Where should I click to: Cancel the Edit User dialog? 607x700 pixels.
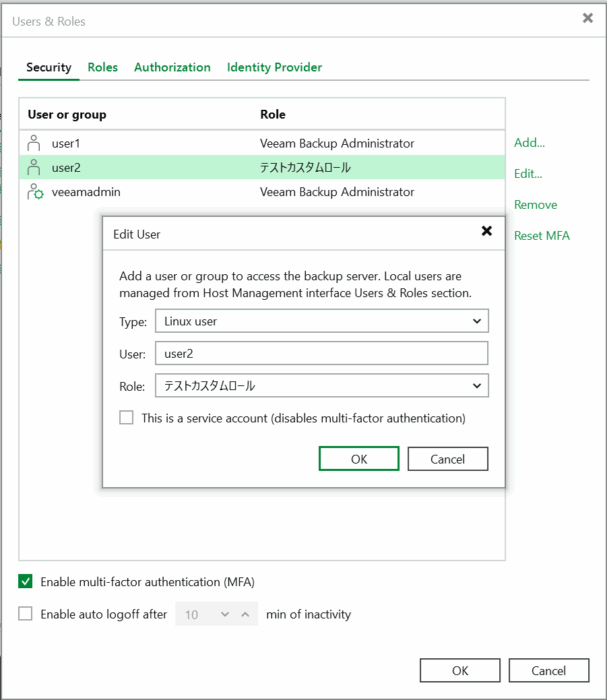click(448, 458)
